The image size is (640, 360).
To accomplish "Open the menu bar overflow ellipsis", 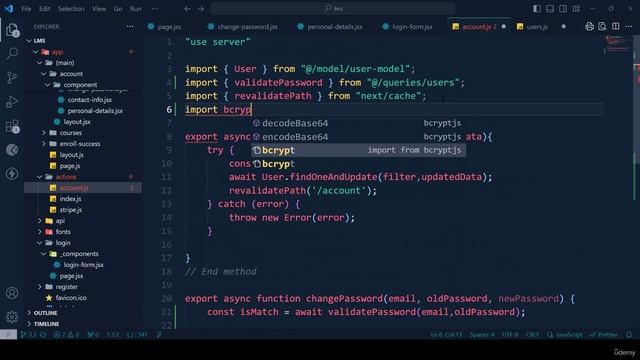I will (x=155, y=9).
